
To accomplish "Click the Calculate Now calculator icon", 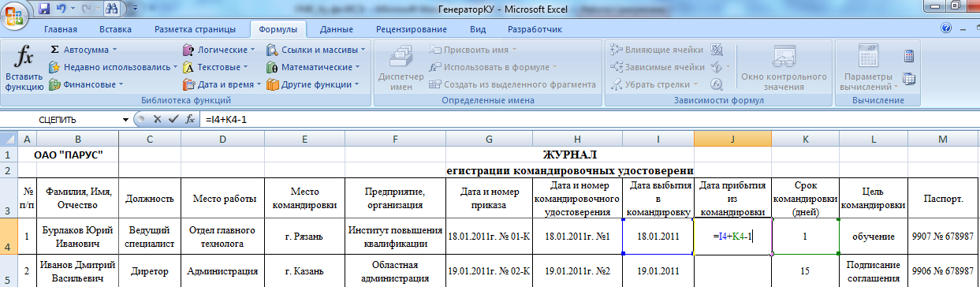I will click(x=908, y=56).
